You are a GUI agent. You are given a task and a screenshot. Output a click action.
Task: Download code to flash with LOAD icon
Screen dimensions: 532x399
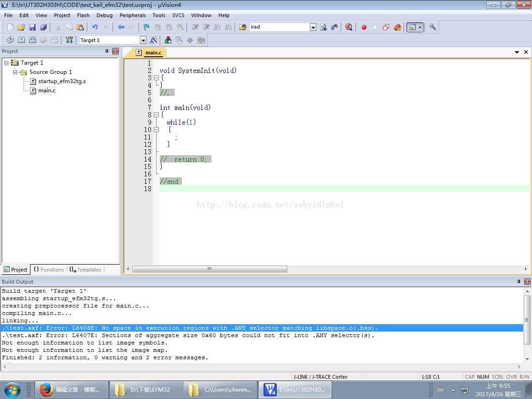(x=69, y=40)
